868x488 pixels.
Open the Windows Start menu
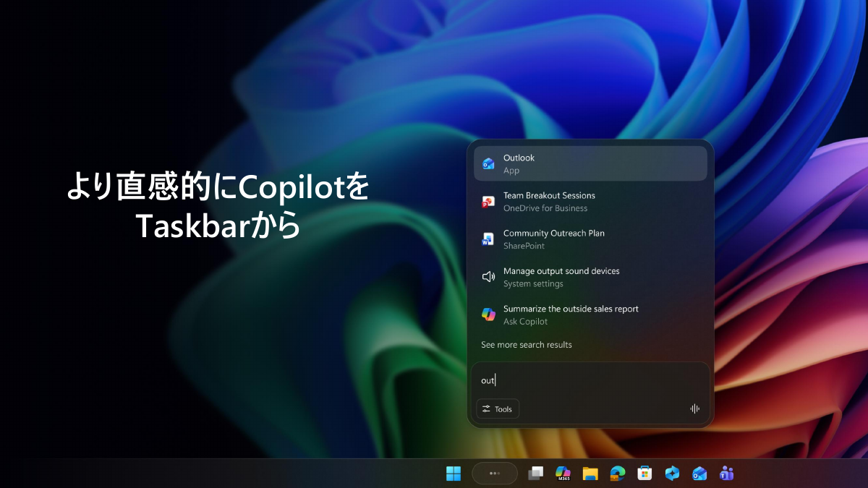[453, 474]
